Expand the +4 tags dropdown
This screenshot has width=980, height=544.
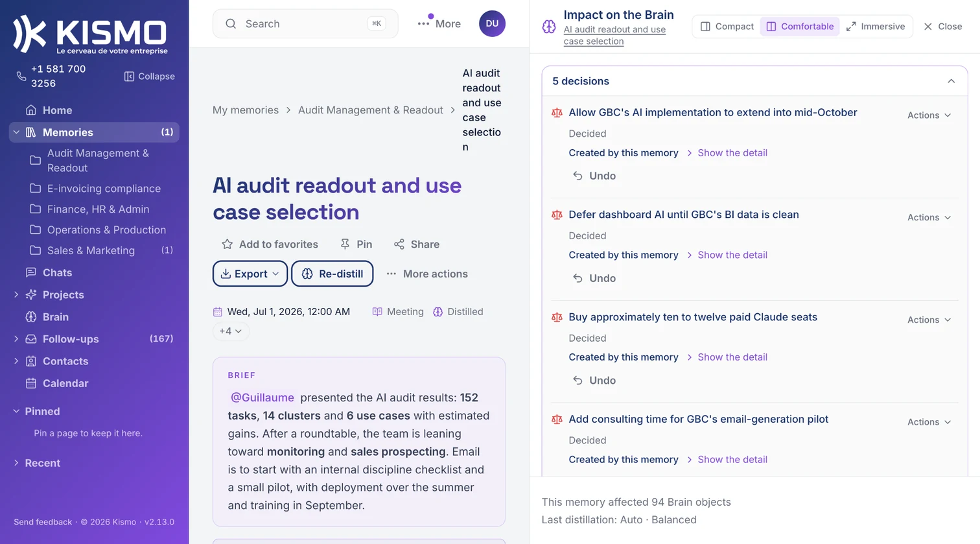[231, 331]
